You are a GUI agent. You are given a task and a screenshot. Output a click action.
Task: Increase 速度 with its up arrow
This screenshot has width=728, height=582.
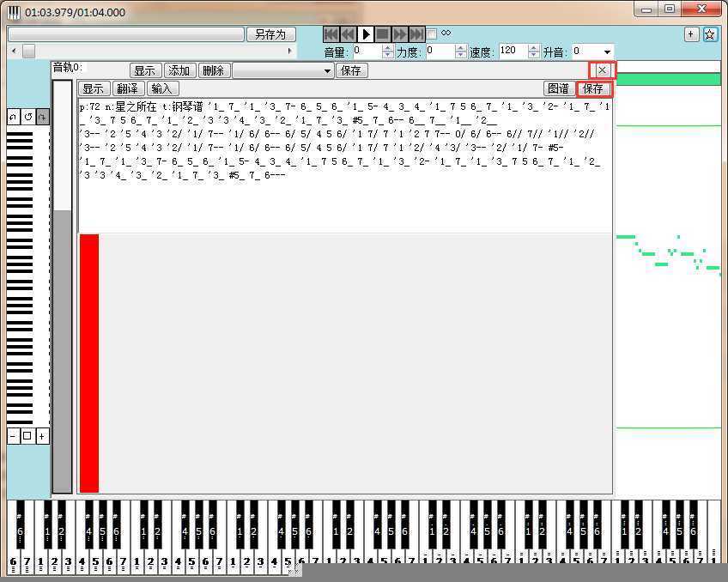534,48
